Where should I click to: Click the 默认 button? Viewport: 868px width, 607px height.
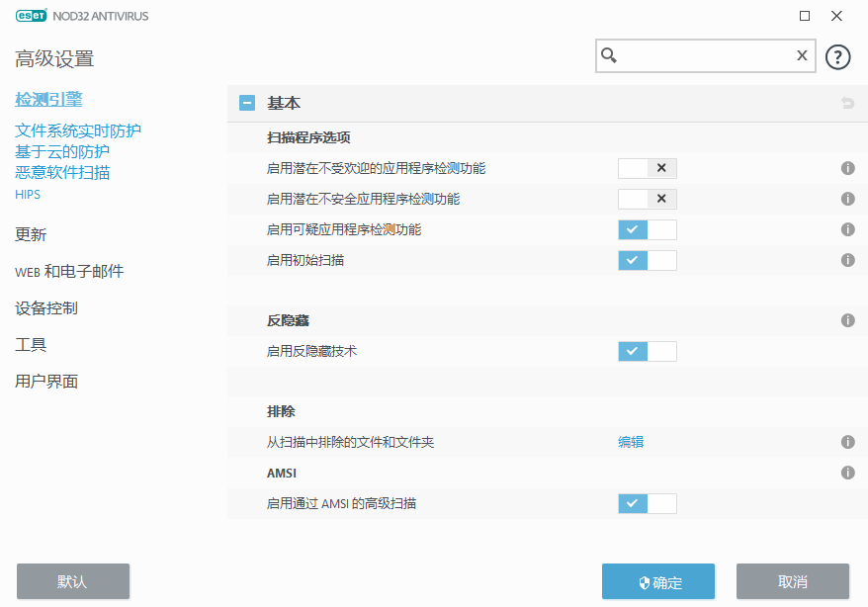73,581
